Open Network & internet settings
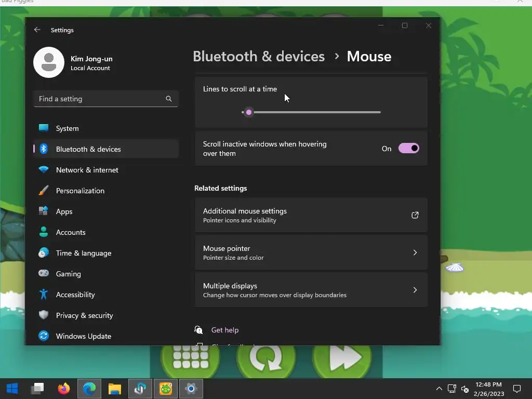Image resolution: width=532 pixels, height=399 pixels. (106, 170)
